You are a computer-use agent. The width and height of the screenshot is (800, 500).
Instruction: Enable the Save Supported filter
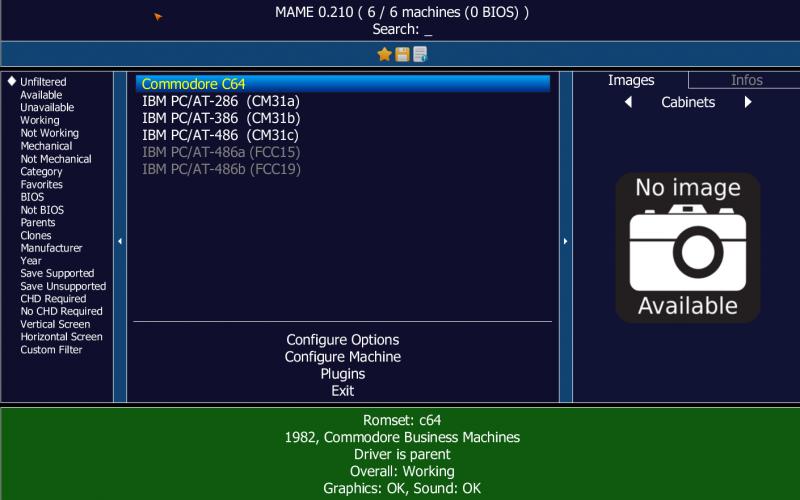[57, 273]
